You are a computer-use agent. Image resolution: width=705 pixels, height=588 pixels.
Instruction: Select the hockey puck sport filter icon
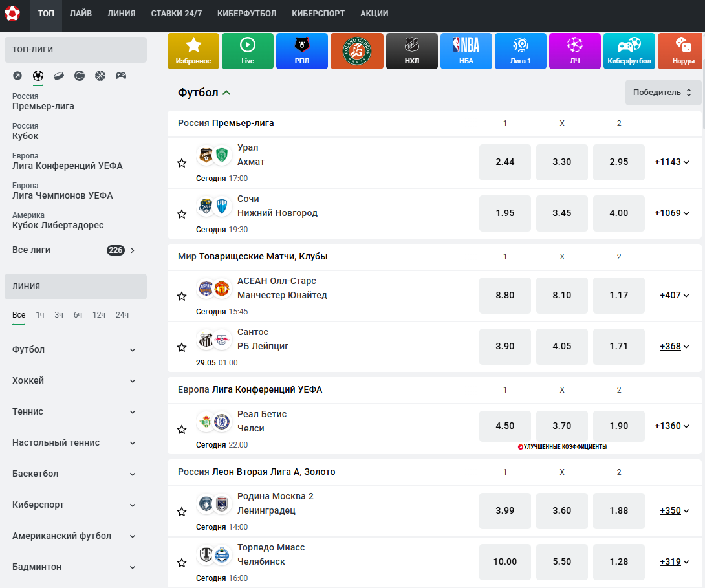click(x=59, y=76)
